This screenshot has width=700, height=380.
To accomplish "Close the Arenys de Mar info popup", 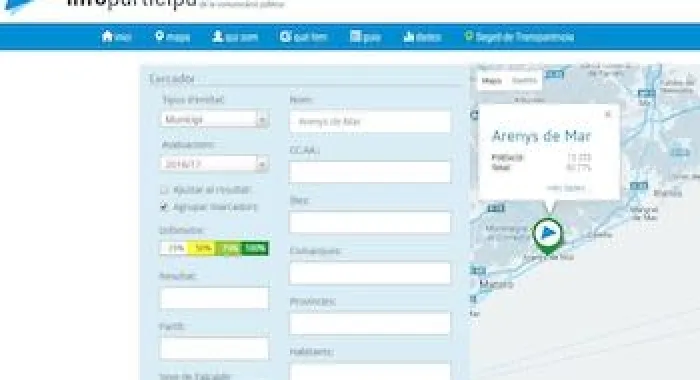I will point(608,114).
